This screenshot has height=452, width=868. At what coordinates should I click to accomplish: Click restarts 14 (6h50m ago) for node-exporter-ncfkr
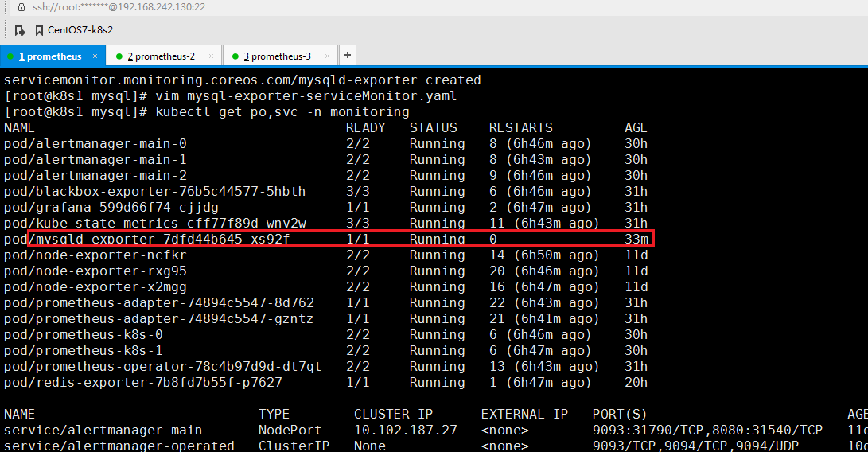[x=544, y=255]
